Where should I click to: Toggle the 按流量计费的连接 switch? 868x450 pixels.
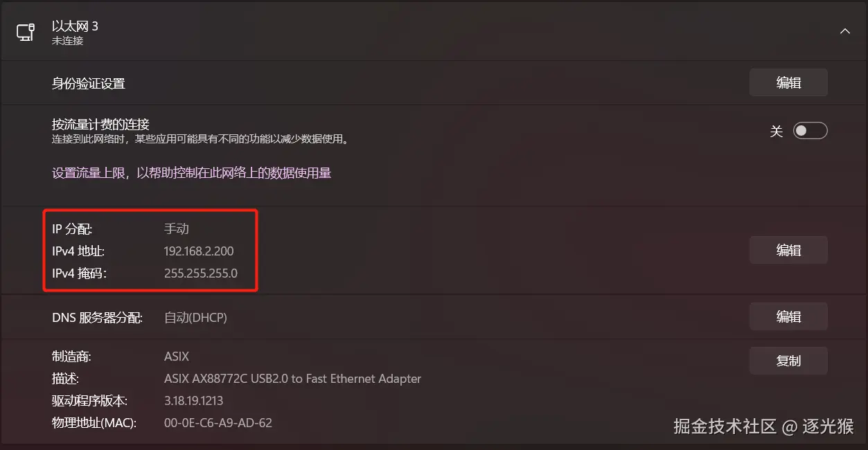click(811, 130)
